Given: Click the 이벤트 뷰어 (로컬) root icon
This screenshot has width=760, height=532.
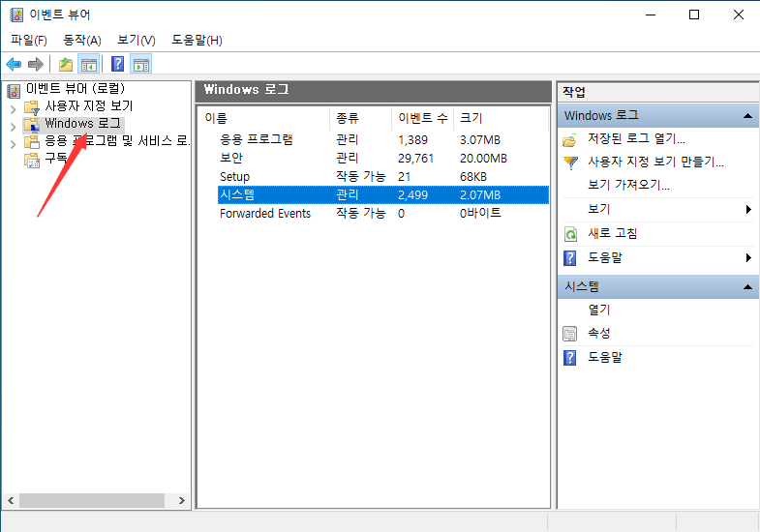Looking at the screenshot, I should pyautogui.click(x=15, y=90).
